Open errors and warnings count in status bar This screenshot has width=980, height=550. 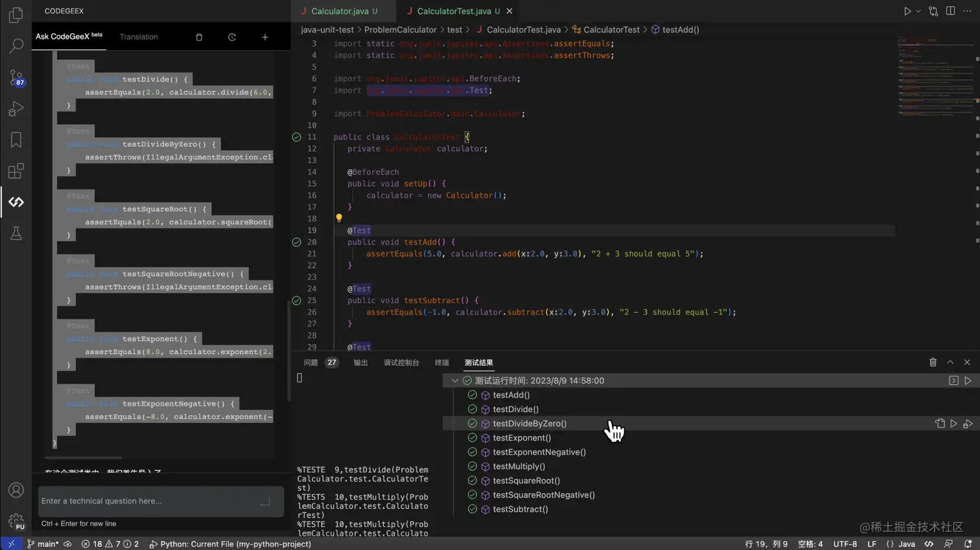click(x=110, y=544)
